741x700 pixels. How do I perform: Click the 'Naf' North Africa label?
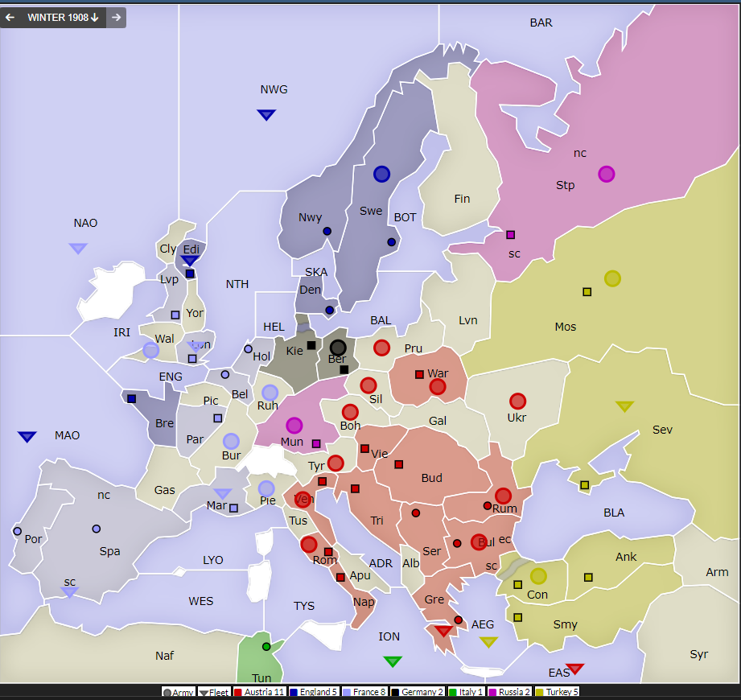[x=164, y=656]
